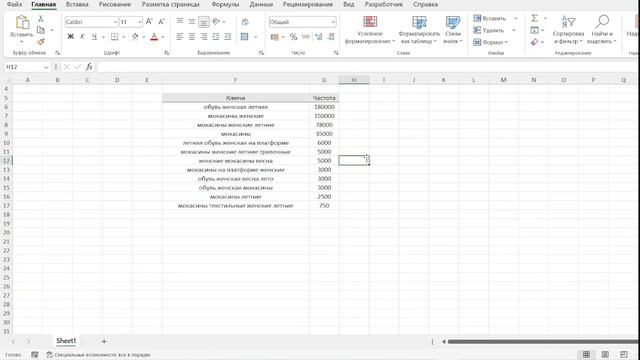Switch to Page Break Preview view
Image resolution: width=640 pixels, height=360 pixels.
pyautogui.click(x=624, y=354)
